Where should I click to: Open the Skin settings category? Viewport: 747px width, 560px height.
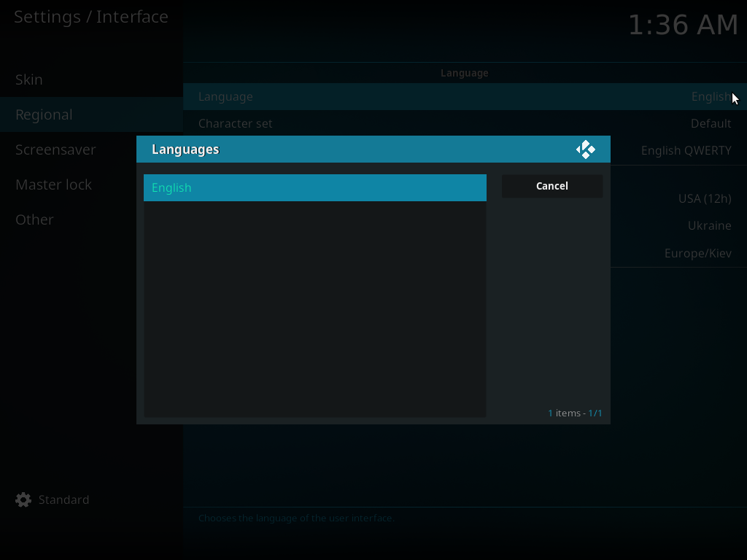click(x=29, y=79)
